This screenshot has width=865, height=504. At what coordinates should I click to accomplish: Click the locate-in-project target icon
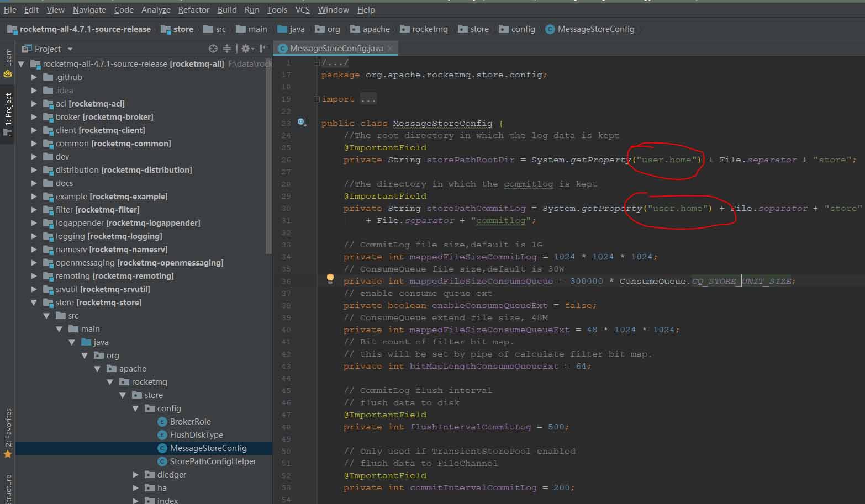click(x=213, y=49)
